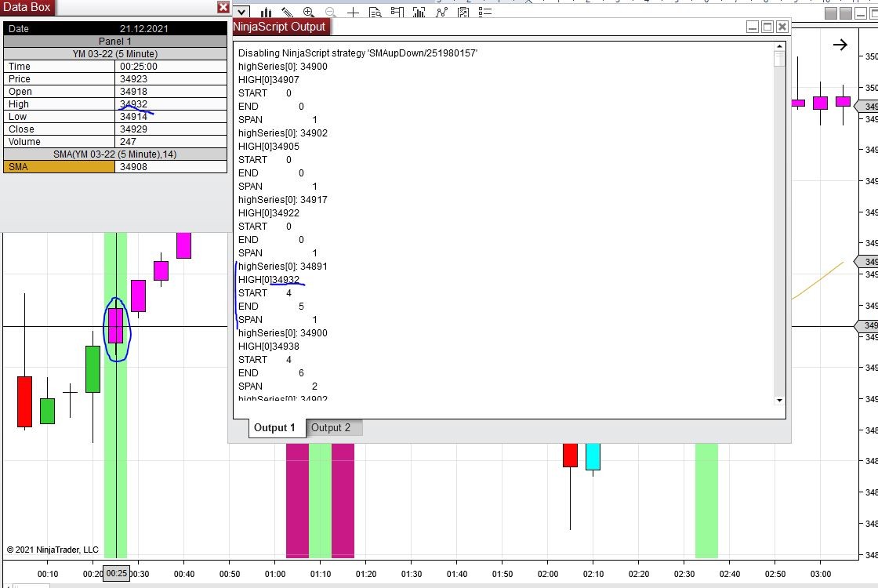Click the output scrollbar up arrow

point(779,46)
